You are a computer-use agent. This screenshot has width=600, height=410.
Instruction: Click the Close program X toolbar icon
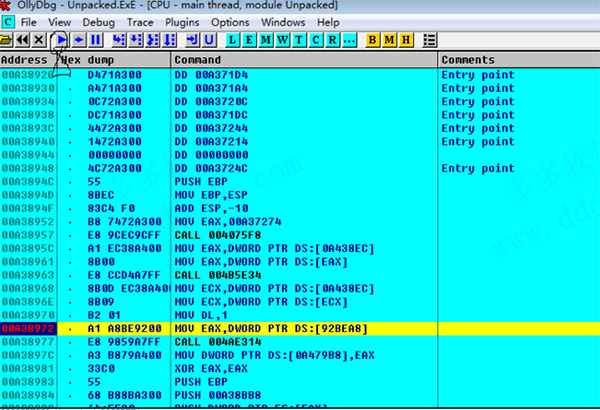[x=39, y=39]
